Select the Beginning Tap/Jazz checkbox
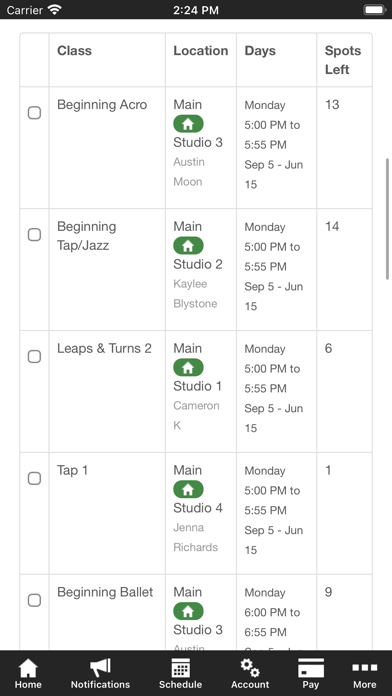 click(34, 234)
